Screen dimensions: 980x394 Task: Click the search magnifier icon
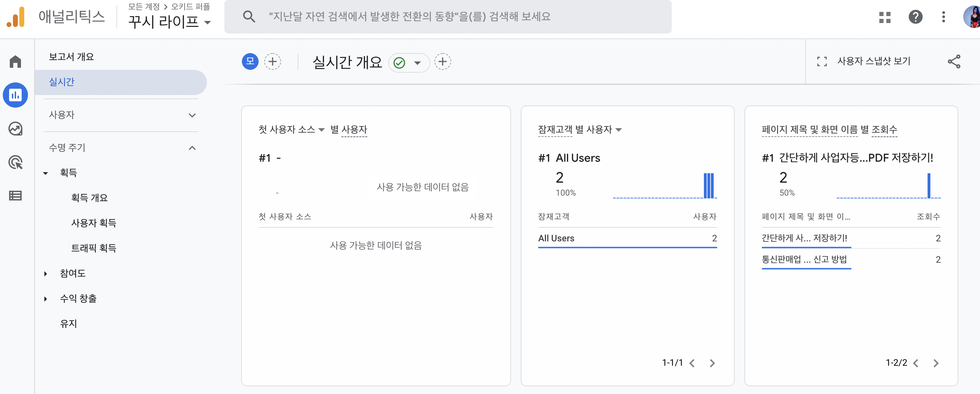click(x=249, y=17)
